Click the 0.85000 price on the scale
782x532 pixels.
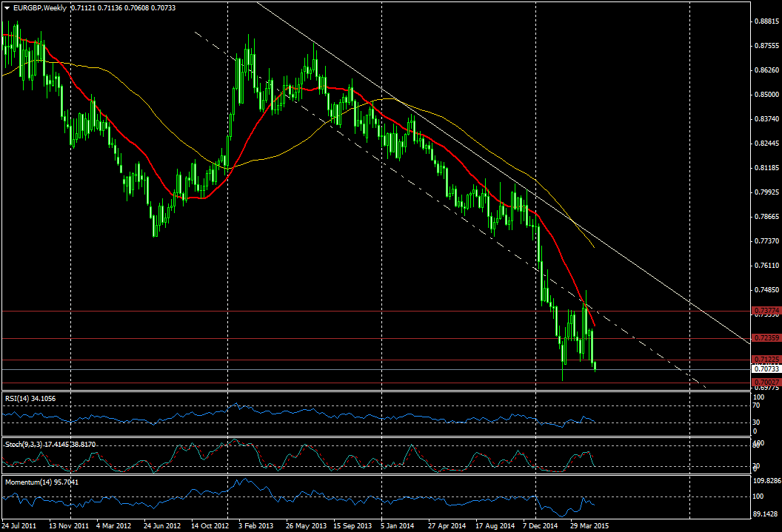tap(766, 95)
